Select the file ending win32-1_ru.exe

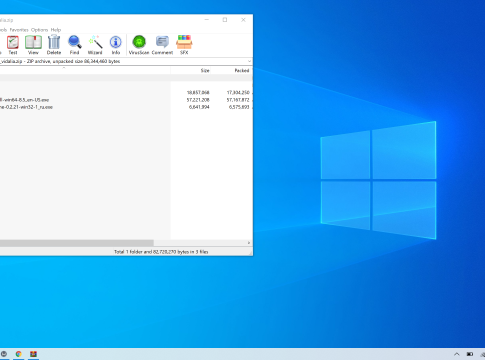point(26,107)
